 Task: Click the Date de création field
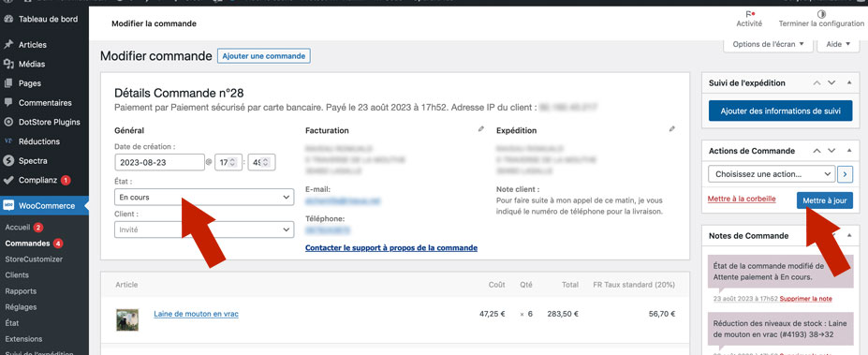159,163
